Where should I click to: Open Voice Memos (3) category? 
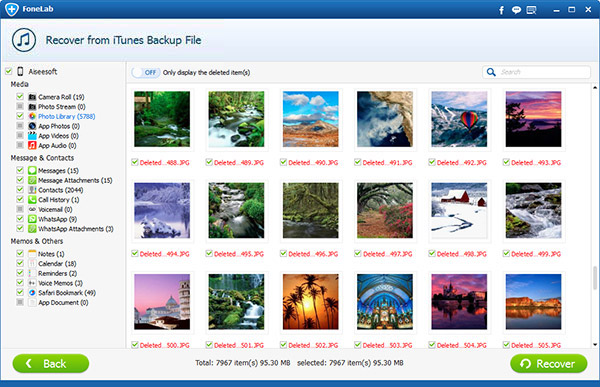tap(60, 283)
